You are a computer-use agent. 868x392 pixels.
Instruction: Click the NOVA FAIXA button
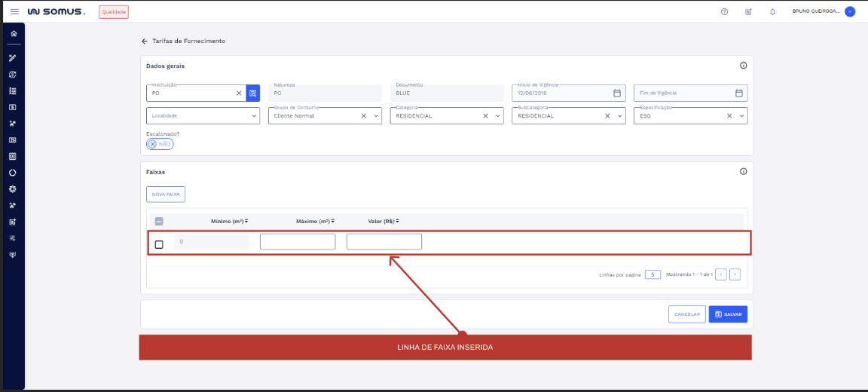pos(166,194)
